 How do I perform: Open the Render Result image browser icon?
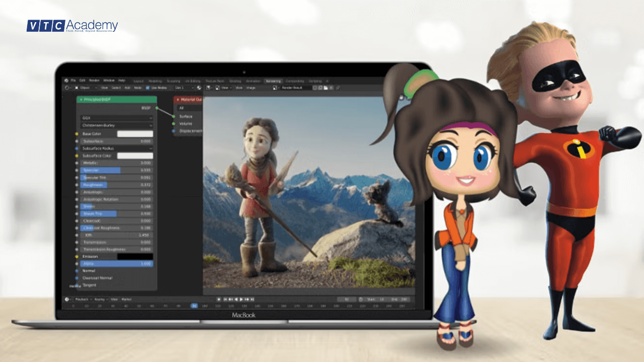[275, 87]
